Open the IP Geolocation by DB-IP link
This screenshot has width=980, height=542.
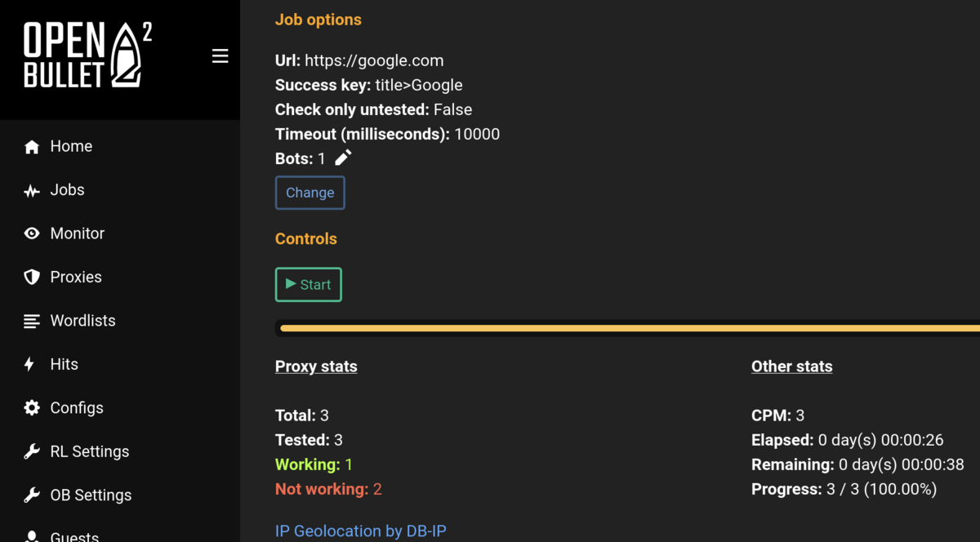pos(361,531)
